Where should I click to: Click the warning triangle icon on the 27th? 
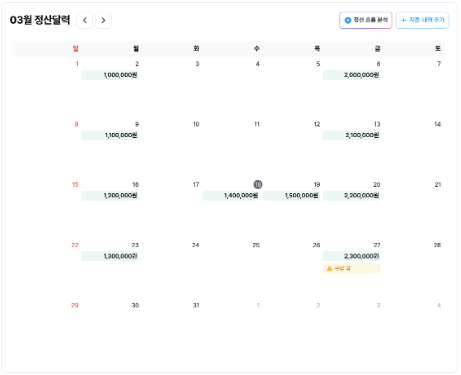click(x=329, y=268)
